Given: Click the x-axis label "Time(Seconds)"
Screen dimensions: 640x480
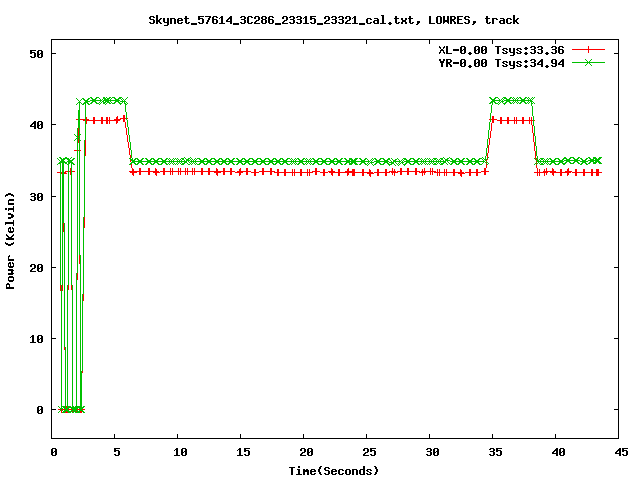Looking at the screenshot, I should (333, 471).
